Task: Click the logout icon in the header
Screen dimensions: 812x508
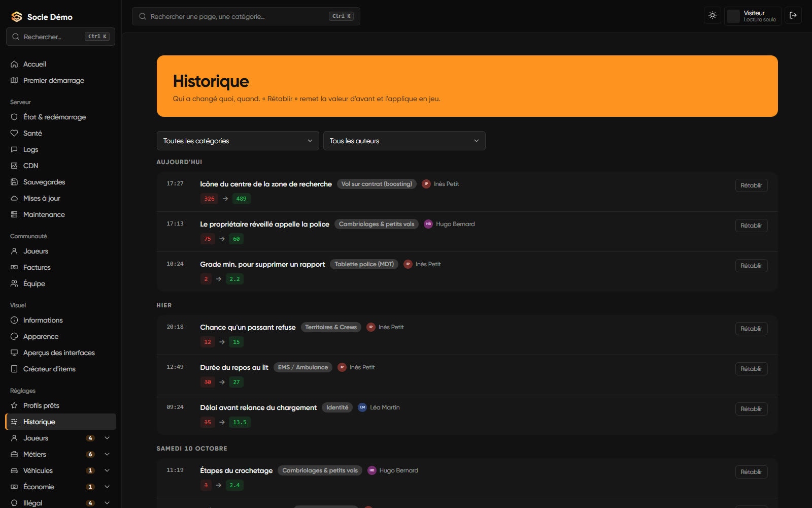Action: [x=793, y=16]
